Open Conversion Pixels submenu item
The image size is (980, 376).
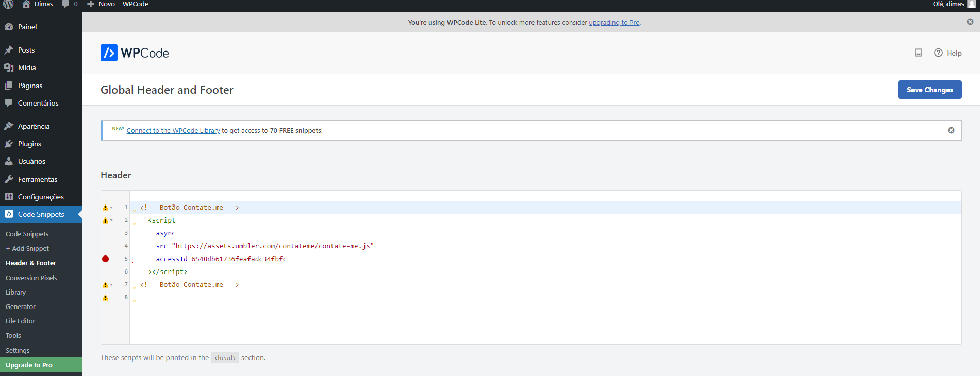coord(31,278)
